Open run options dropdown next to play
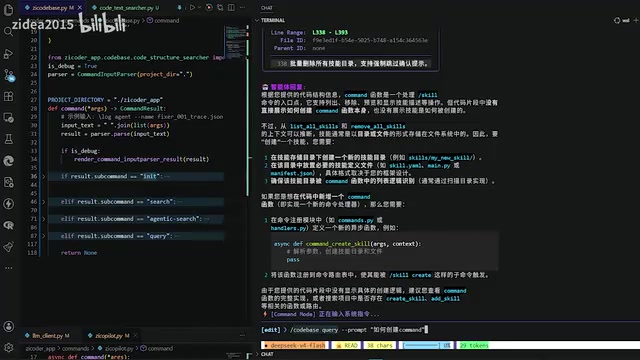 pyautogui.click(x=199, y=7)
